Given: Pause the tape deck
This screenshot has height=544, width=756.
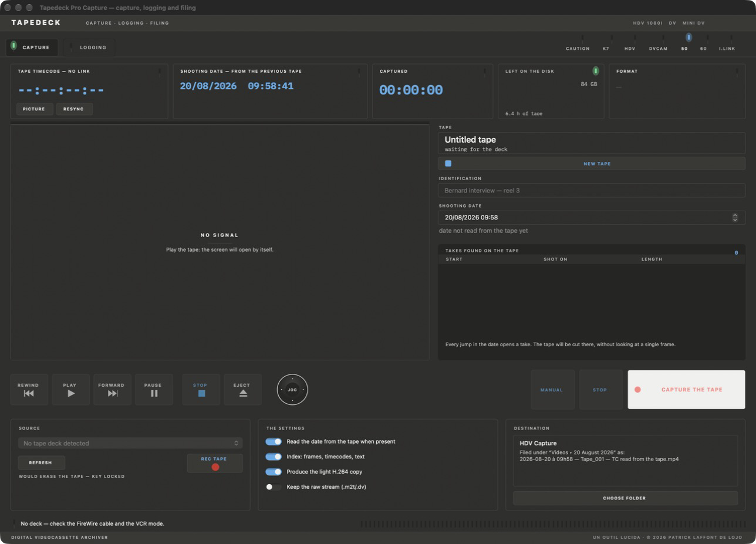Looking at the screenshot, I should click(x=154, y=390).
